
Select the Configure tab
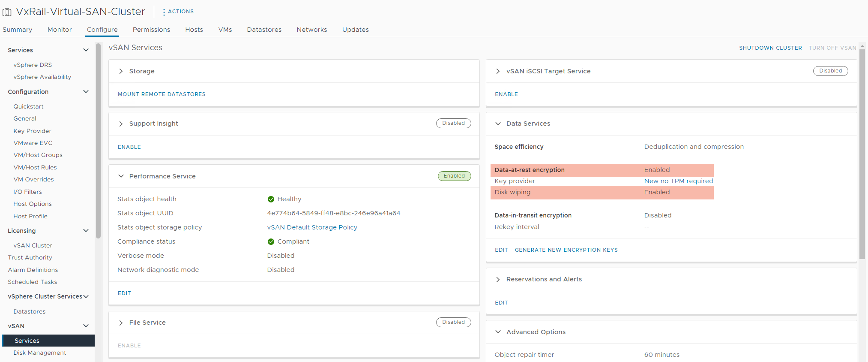(102, 30)
